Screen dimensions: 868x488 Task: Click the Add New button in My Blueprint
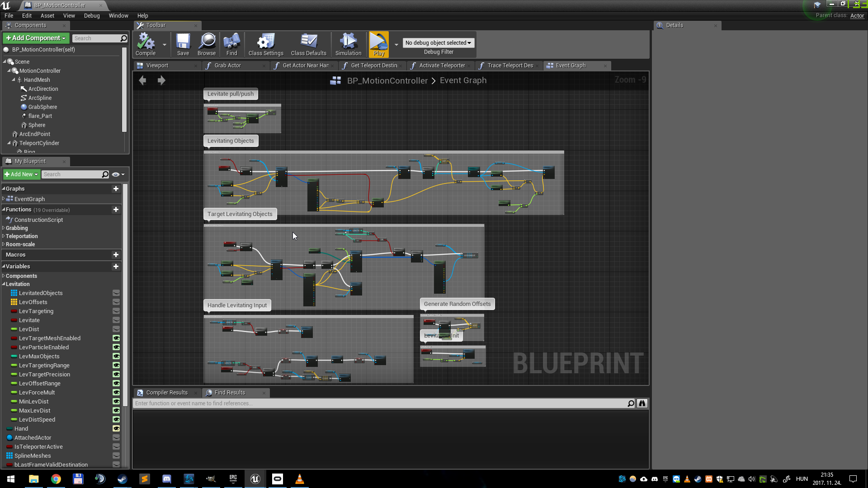point(21,174)
